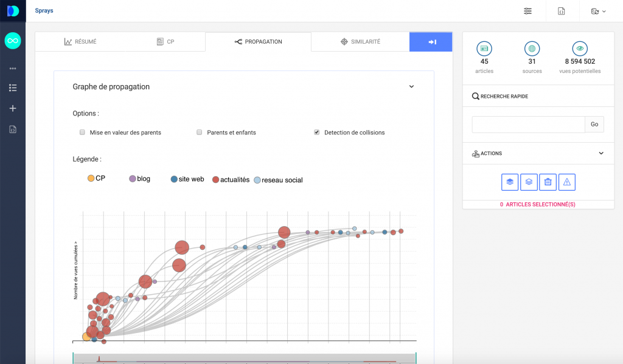The height and width of the screenshot is (364, 623).
Task: Check the 'Parents et enfants' option
Action: [199, 132]
